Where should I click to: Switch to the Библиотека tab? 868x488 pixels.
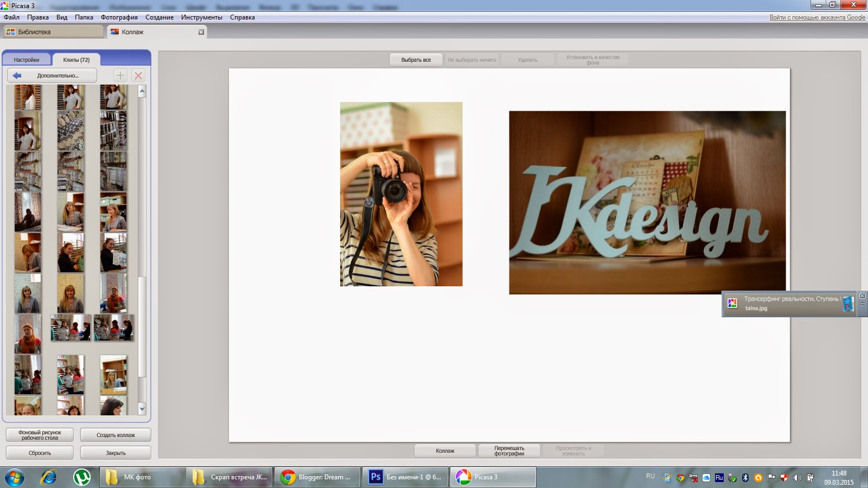click(x=53, y=32)
